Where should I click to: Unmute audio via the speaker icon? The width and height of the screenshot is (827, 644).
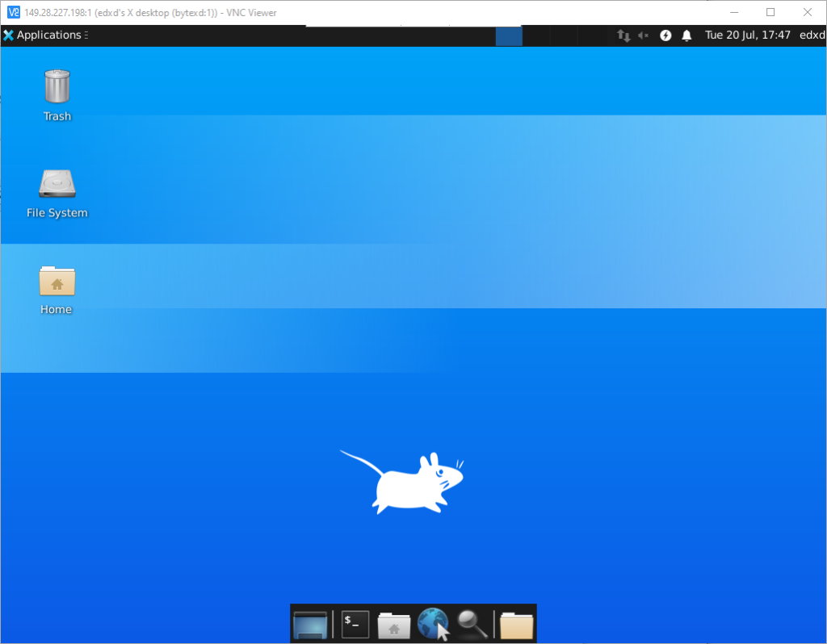coord(641,36)
